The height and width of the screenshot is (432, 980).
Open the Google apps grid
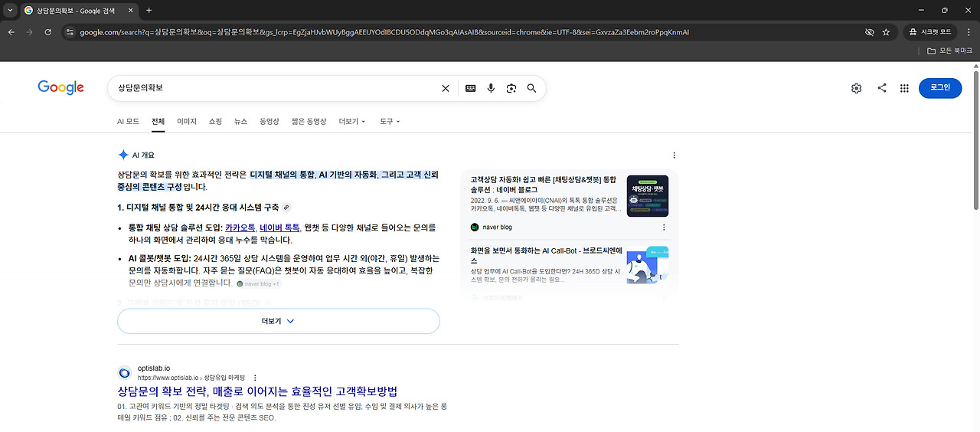pyautogui.click(x=904, y=88)
